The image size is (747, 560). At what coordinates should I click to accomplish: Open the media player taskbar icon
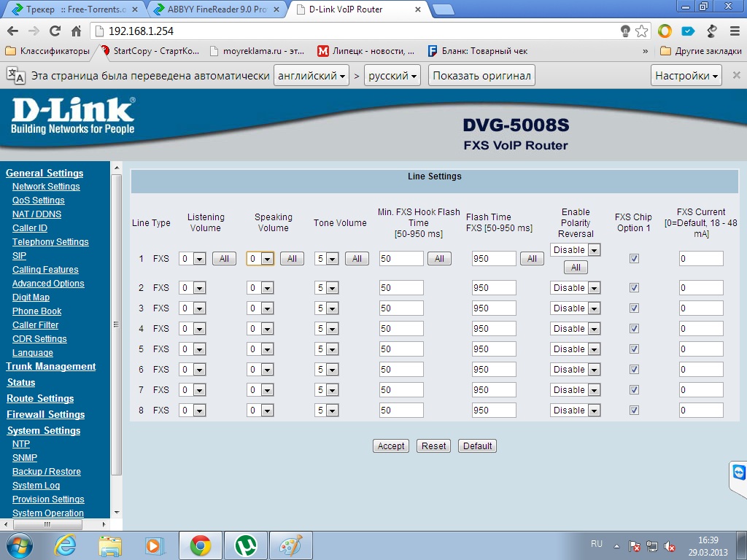pos(155,545)
